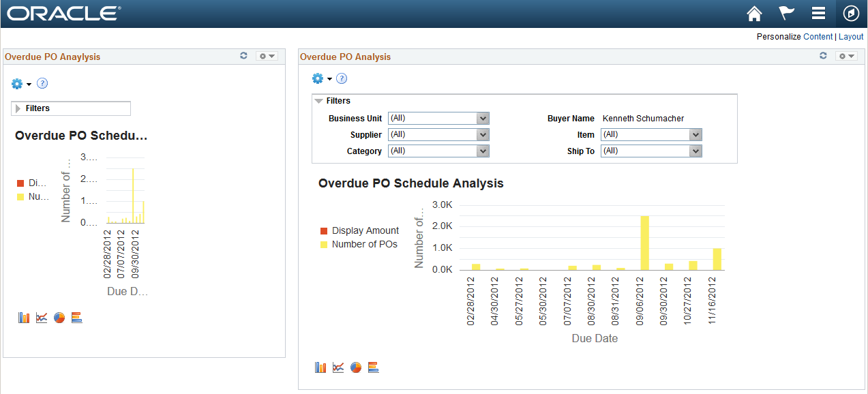Open the Ship To dropdown
The height and width of the screenshot is (394, 868).
(651, 151)
